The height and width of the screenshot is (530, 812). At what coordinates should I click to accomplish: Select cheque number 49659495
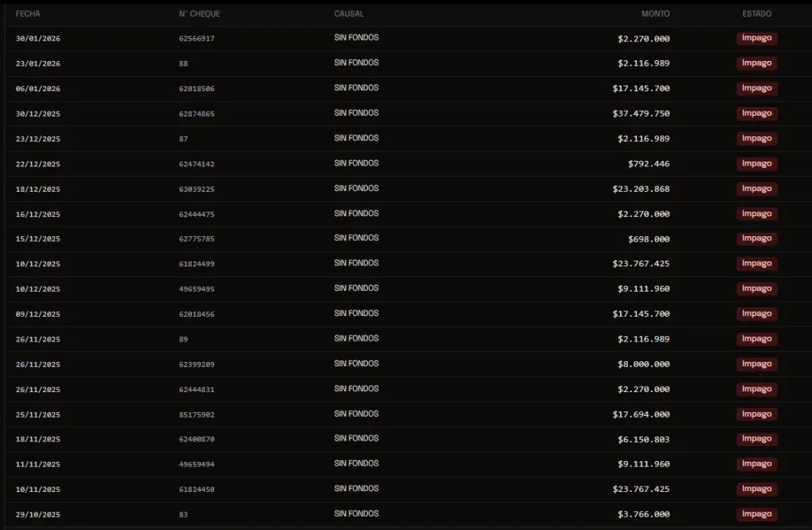(197, 289)
